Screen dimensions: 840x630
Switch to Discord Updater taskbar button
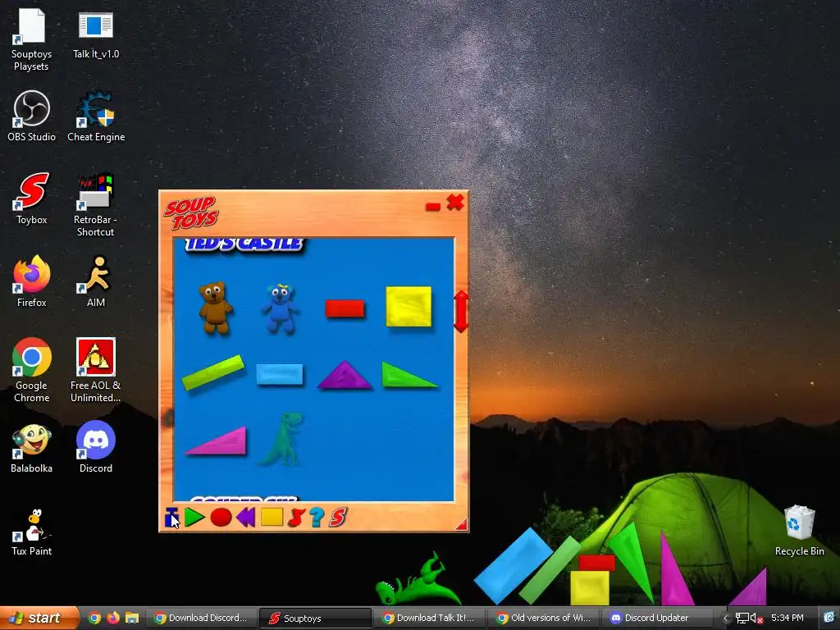click(x=658, y=619)
